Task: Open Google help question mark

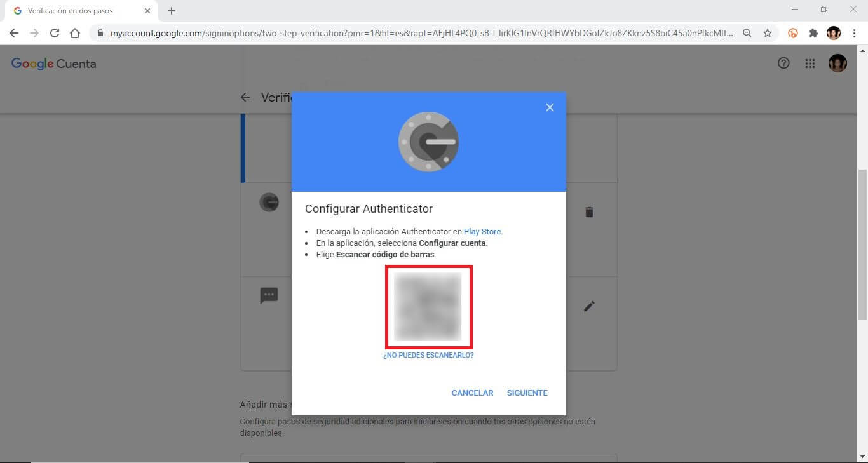Action: [783, 63]
